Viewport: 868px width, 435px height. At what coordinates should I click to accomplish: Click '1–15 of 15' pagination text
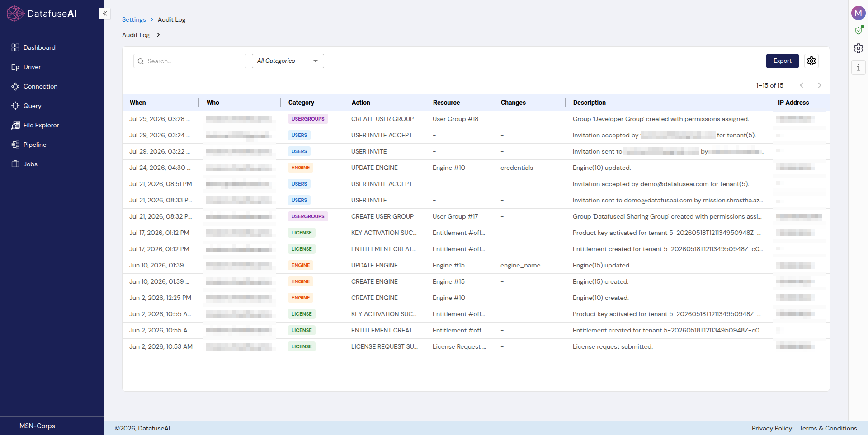[x=769, y=85]
